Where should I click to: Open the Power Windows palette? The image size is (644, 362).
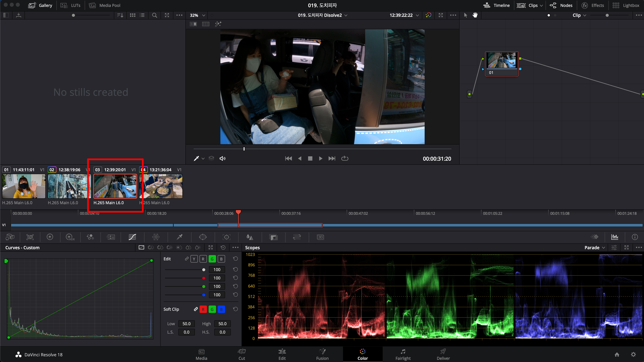pyautogui.click(x=203, y=237)
